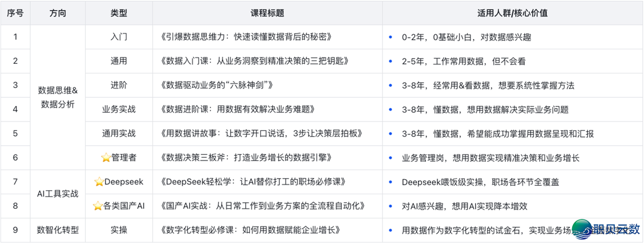Click sequence number 2 cell
The image size is (644, 243).
tap(16, 61)
